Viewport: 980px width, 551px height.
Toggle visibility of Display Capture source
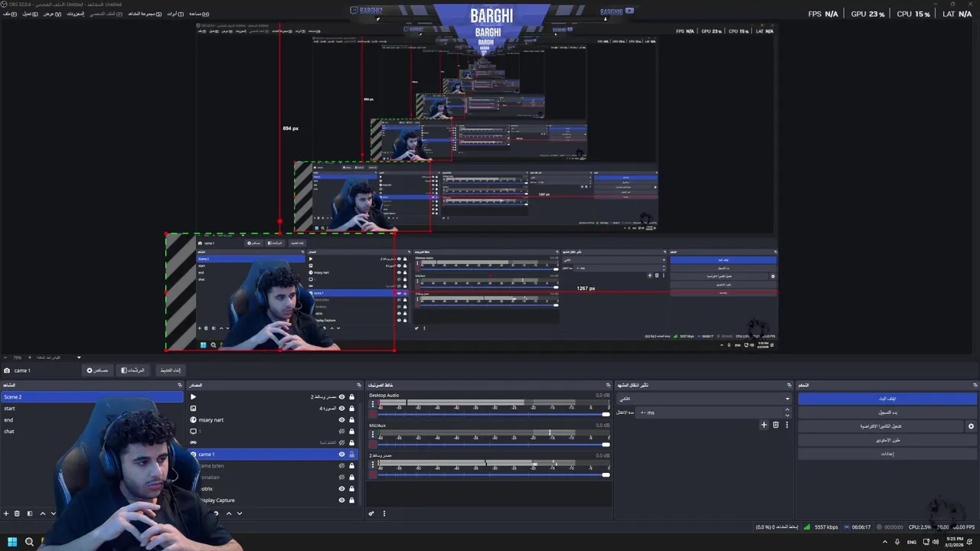341,500
